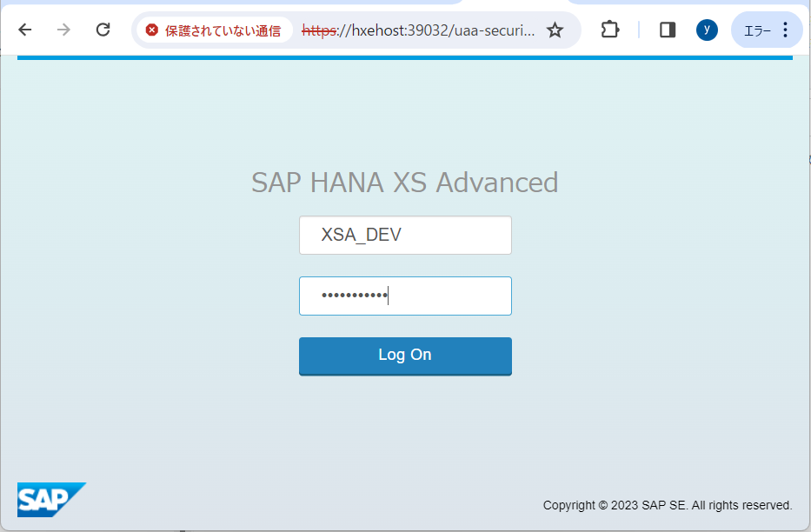Bookmark this page with the star
Image resolution: width=811 pixels, height=532 pixels.
pyautogui.click(x=555, y=30)
